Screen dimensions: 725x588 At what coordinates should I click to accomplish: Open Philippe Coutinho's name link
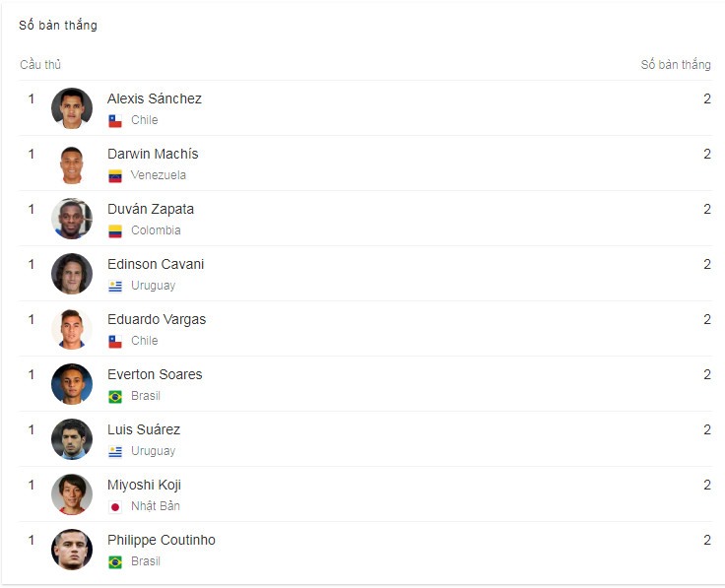[x=162, y=540]
